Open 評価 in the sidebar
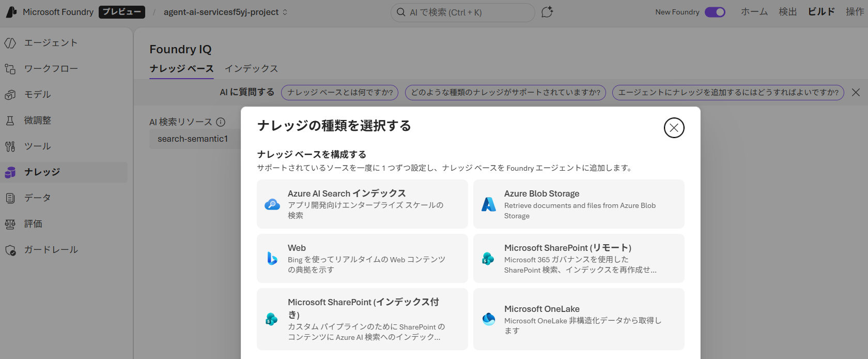The image size is (868, 359). coord(64,224)
